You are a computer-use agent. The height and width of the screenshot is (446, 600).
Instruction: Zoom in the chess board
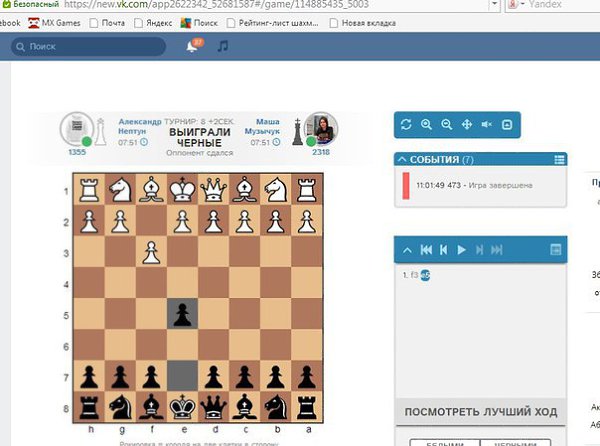[x=426, y=125]
